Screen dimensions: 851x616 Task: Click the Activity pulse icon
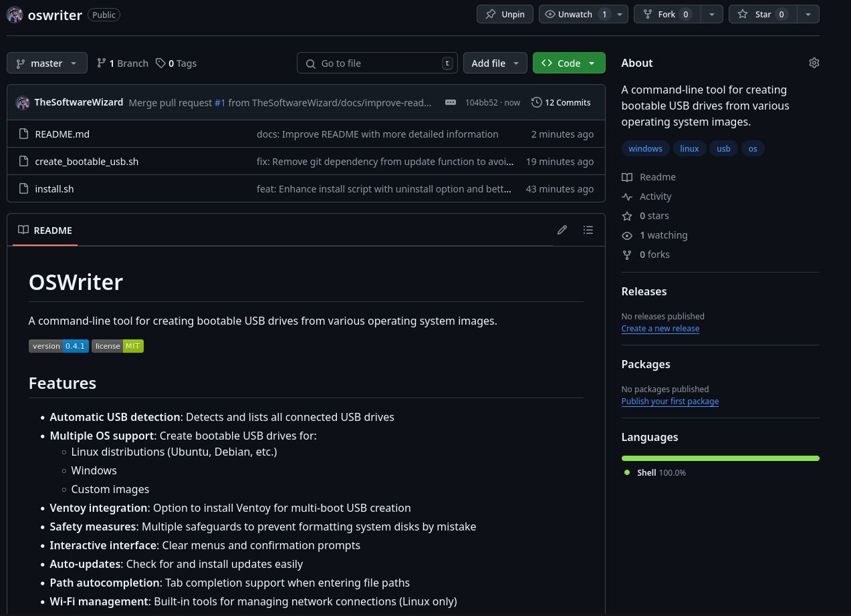click(627, 196)
